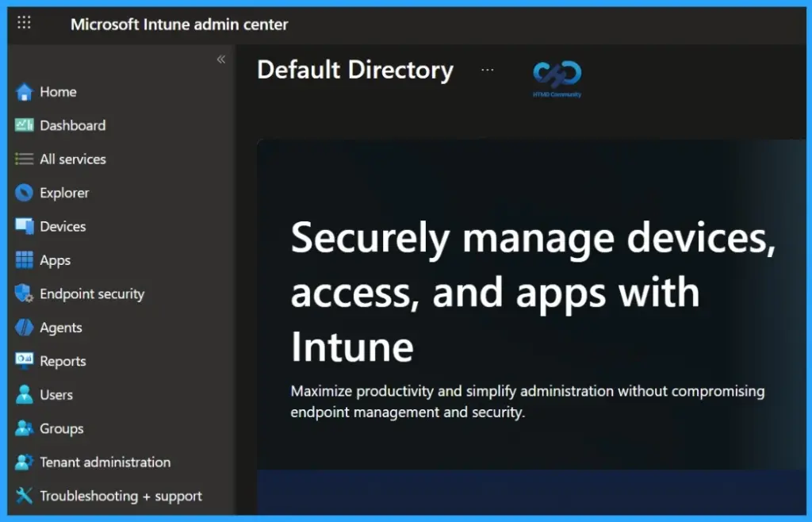Click the Explorer compass icon
This screenshot has width=812, height=522.
25,193
